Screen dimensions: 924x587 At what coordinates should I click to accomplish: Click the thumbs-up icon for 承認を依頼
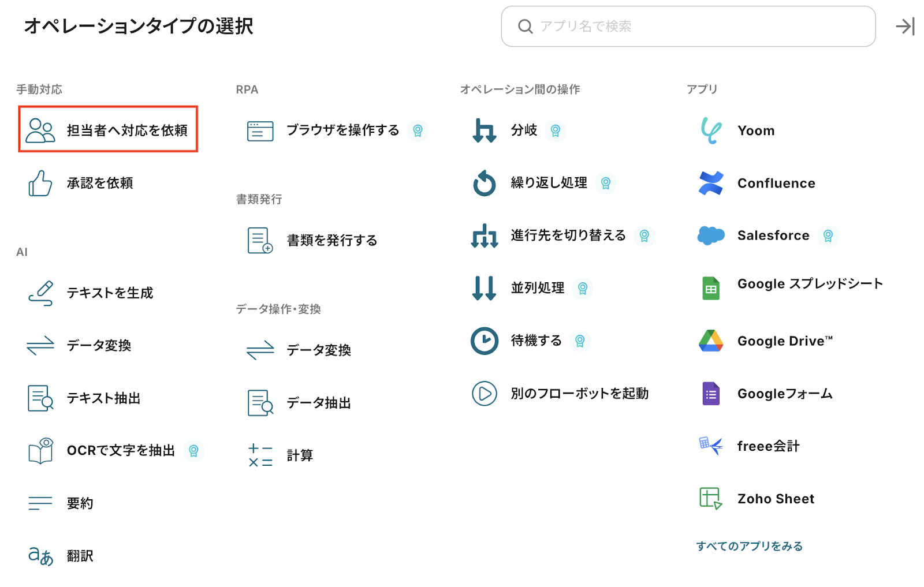(40, 184)
